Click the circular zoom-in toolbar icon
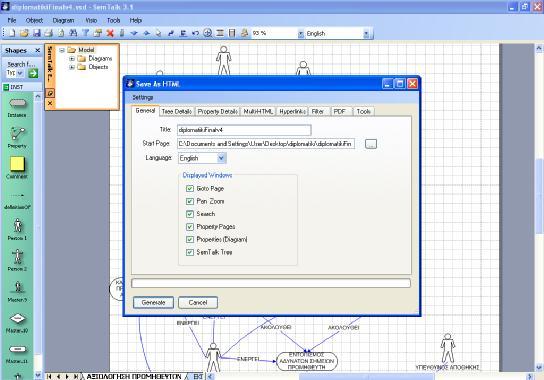The width and height of the screenshot is (544, 380). 207,33
